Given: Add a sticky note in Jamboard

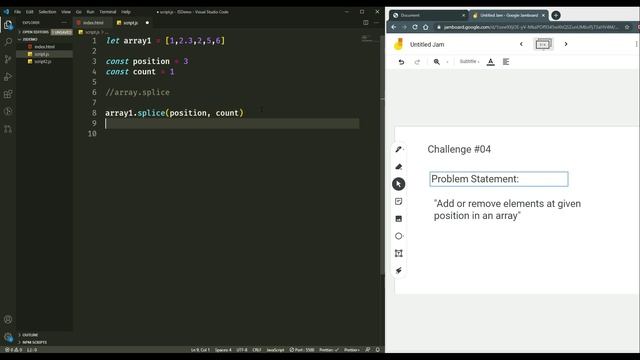Looking at the screenshot, I should pos(399,202).
